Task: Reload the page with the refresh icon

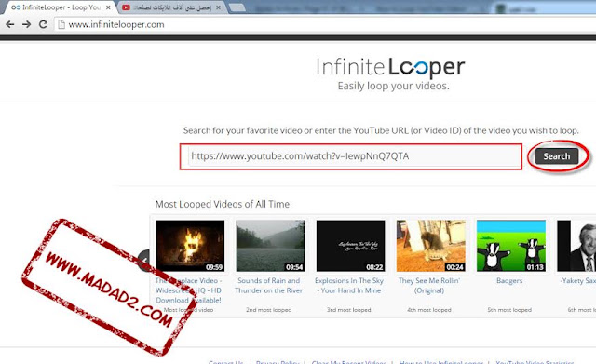Action: click(44, 24)
